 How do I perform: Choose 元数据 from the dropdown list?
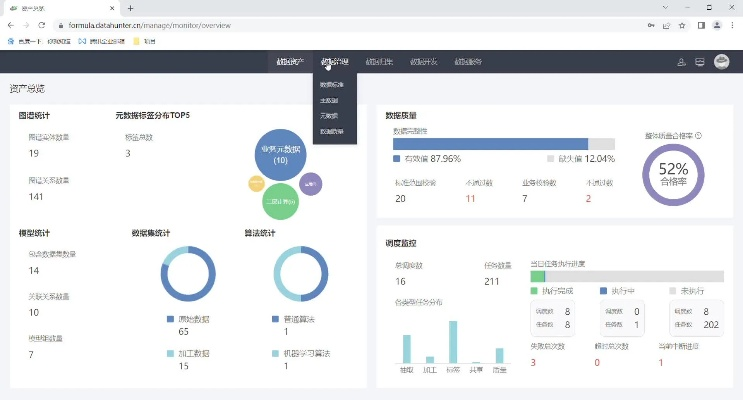[330, 116]
